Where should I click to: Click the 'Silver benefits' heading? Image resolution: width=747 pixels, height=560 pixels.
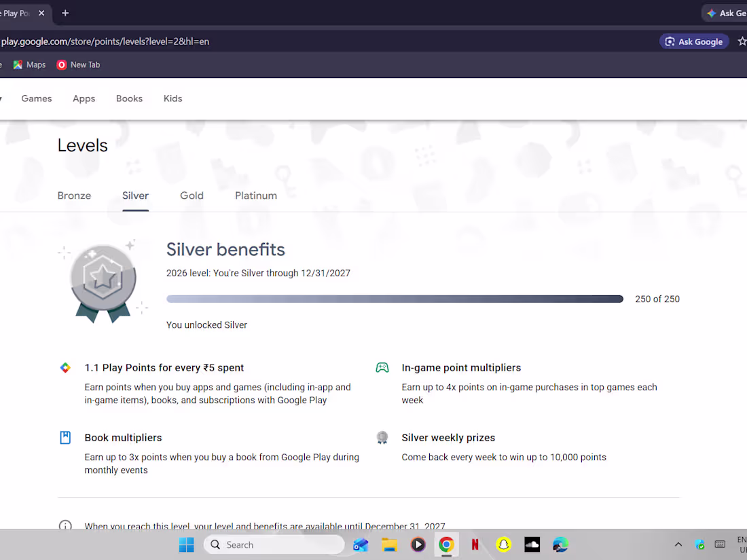click(x=225, y=250)
